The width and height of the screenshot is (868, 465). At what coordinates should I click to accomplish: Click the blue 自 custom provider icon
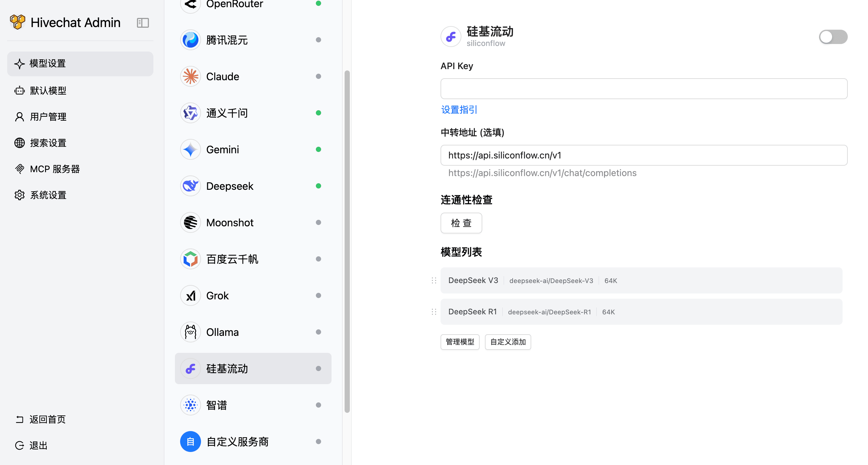pyautogui.click(x=191, y=442)
